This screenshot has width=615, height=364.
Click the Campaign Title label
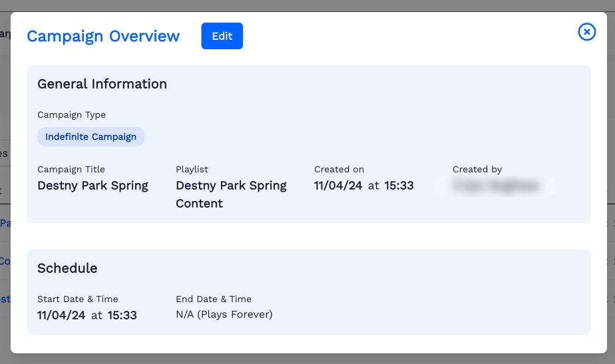tap(71, 170)
